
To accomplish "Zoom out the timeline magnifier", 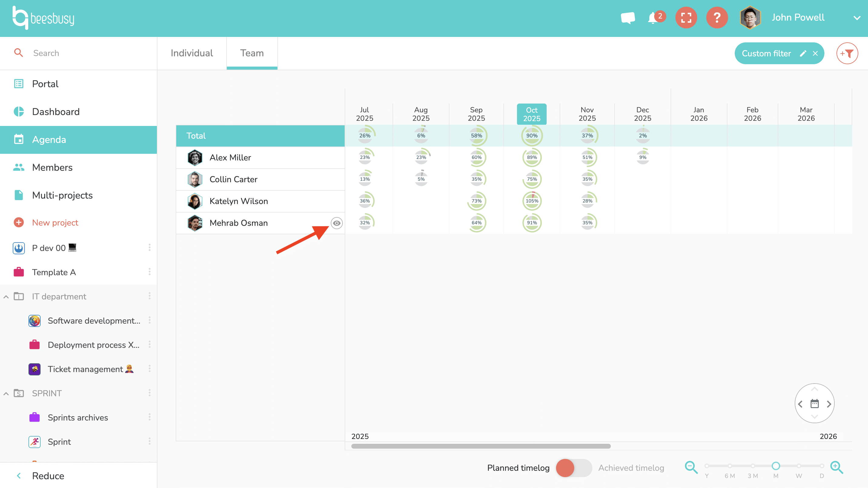I will [x=691, y=467].
